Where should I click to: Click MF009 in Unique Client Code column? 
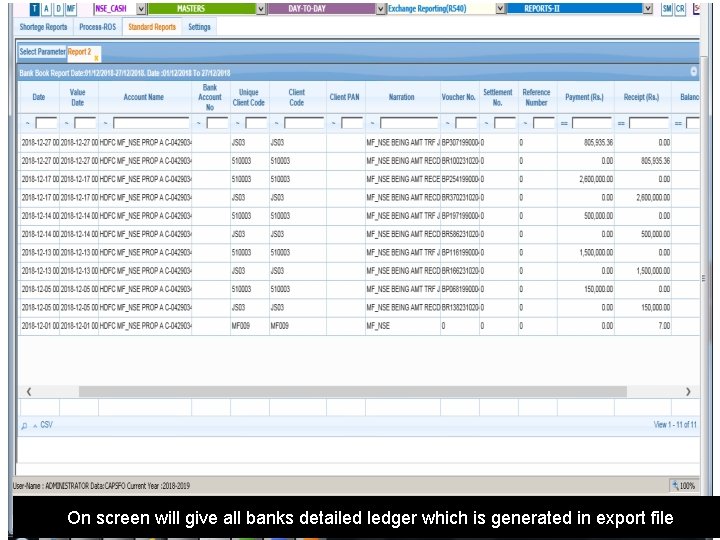pyautogui.click(x=241, y=326)
